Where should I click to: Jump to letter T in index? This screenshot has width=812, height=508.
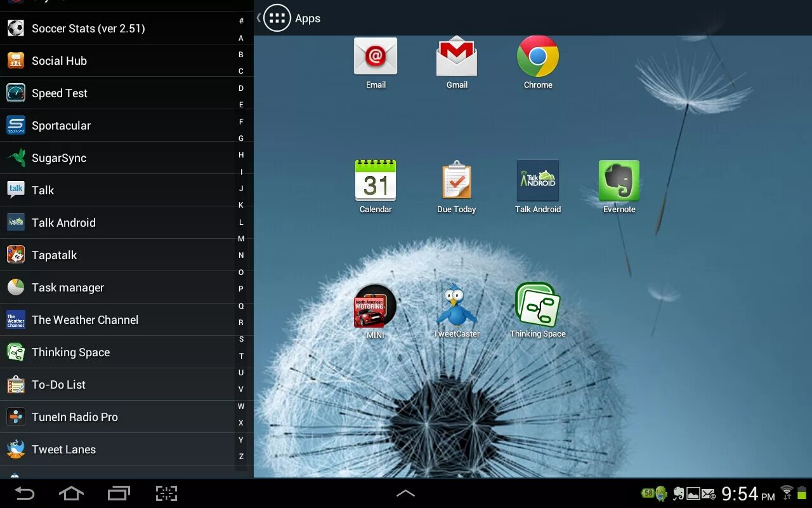(x=241, y=356)
